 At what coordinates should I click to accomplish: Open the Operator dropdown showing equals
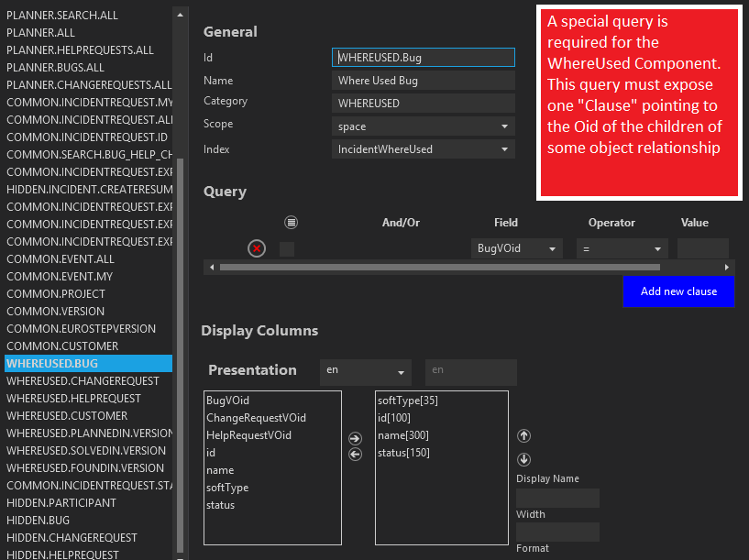(622, 248)
